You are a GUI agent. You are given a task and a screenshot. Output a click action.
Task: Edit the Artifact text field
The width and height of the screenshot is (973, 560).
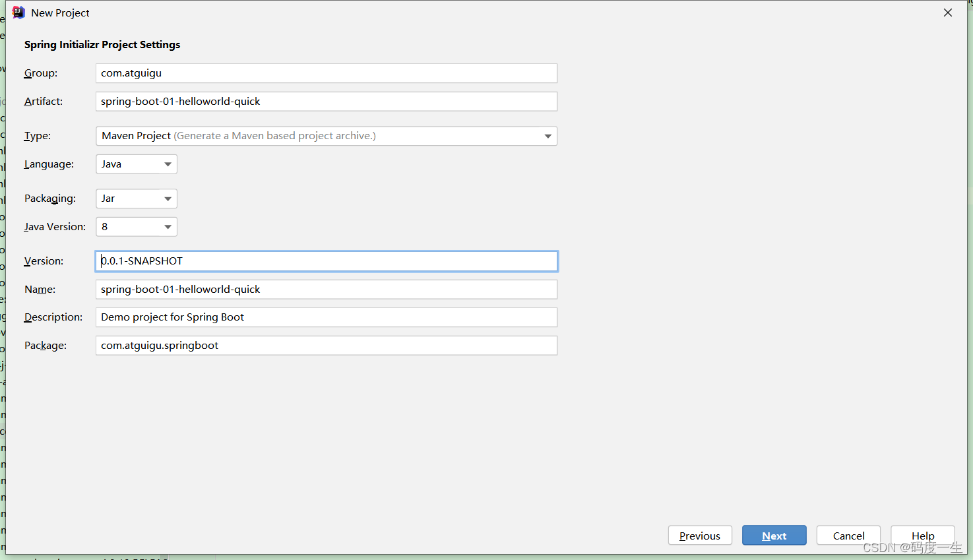(x=327, y=102)
